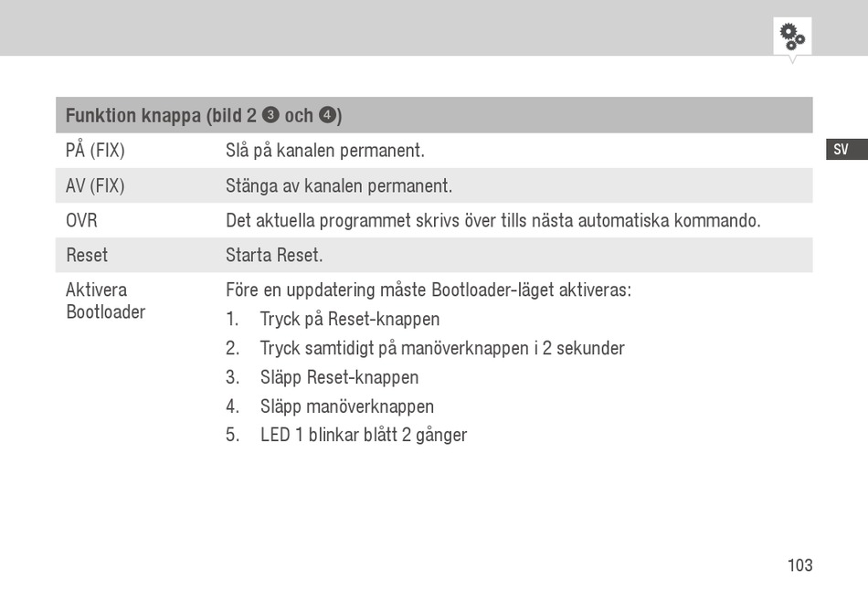Image resolution: width=868 pixels, height=590 pixels.
Task: Select the 'PÅ (FIX)' row label
Action: click(95, 150)
